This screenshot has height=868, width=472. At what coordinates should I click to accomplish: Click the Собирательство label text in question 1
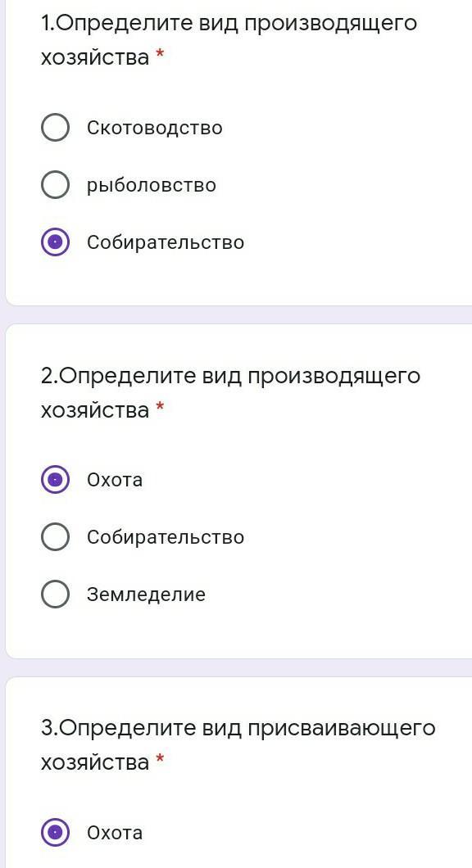click(x=165, y=242)
